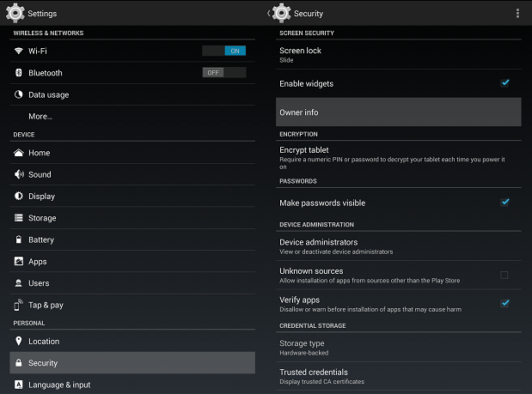Expand More... wireless options

pyautogui.click(x=132, y=116)
